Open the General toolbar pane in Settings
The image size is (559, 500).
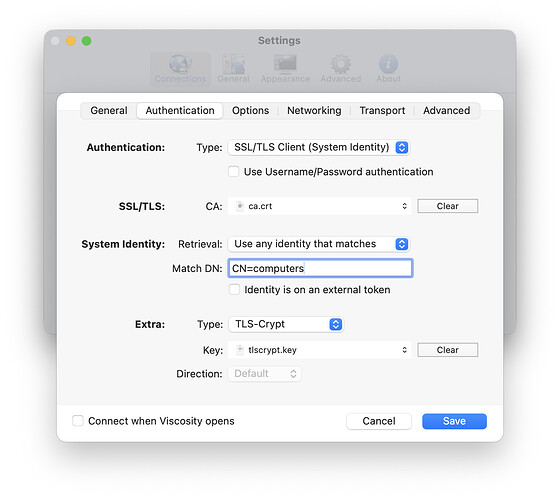pos(234,69)
